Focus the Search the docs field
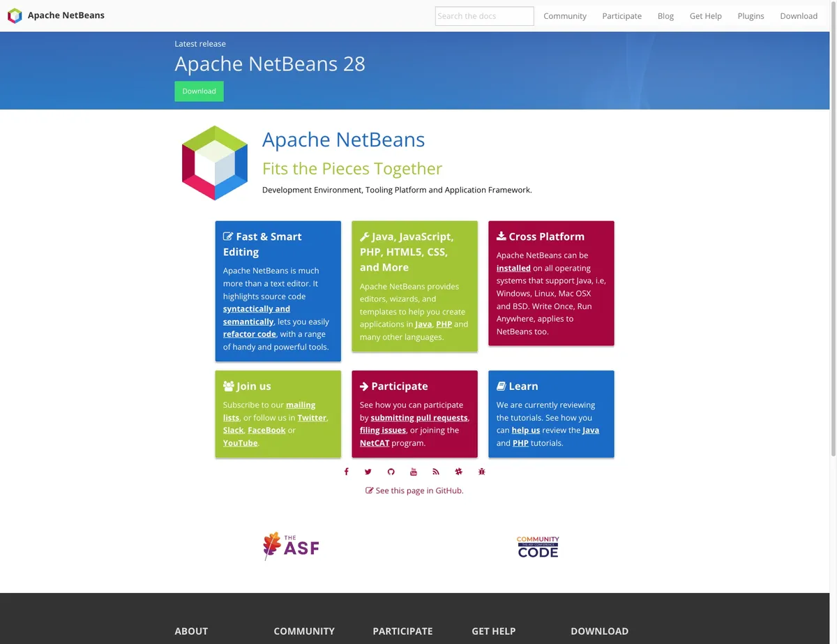Image resolution: width=837 pixels, height=644 pixels. 485,16
